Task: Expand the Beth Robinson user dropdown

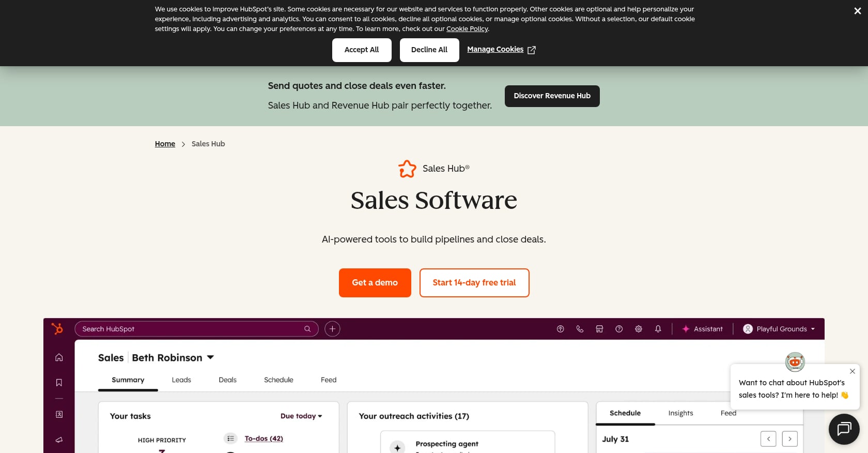Action: [x=210, y=357]
